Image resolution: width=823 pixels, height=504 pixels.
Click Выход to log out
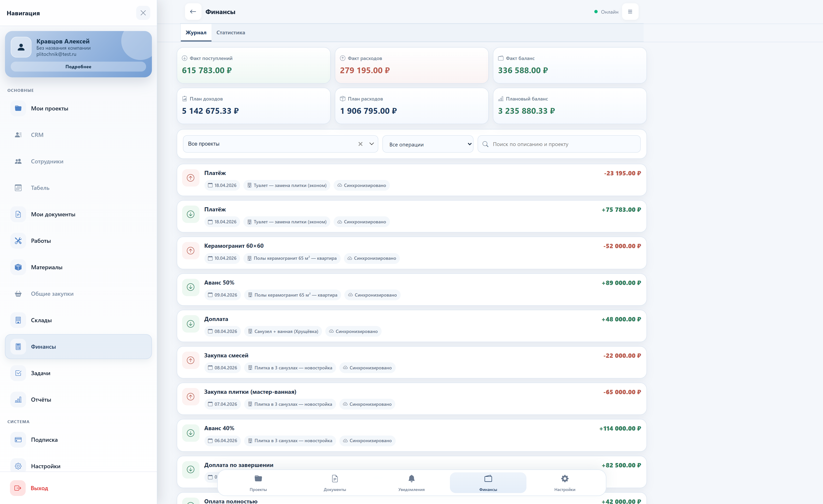tap(39, 488)
